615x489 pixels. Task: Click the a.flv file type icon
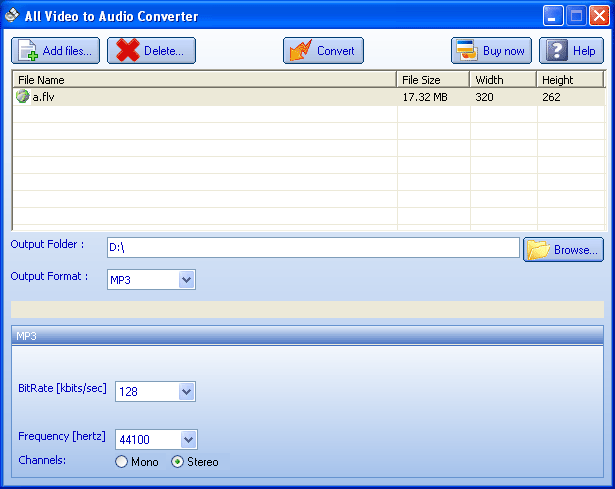pos(23,96)
